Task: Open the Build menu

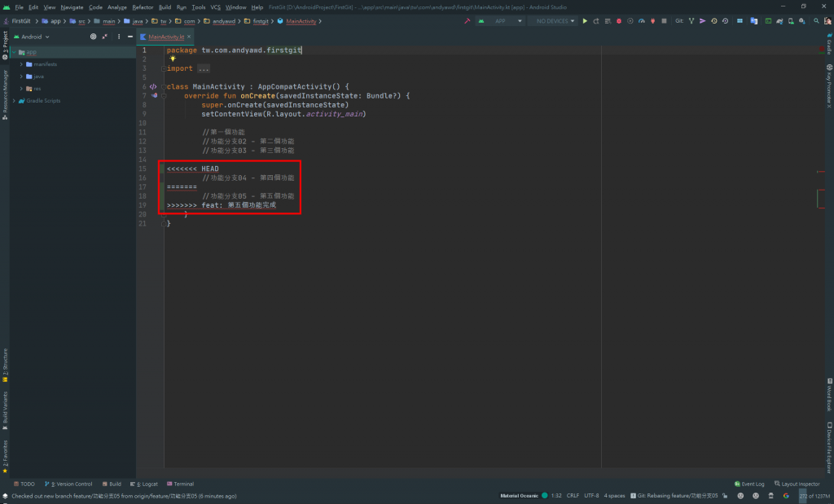Action: (x=165, y=7)
